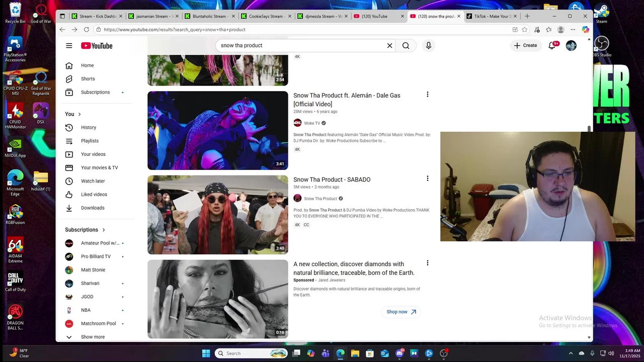
Task: Open the NVIDIA App desktop icon
Action: (15, 147)
